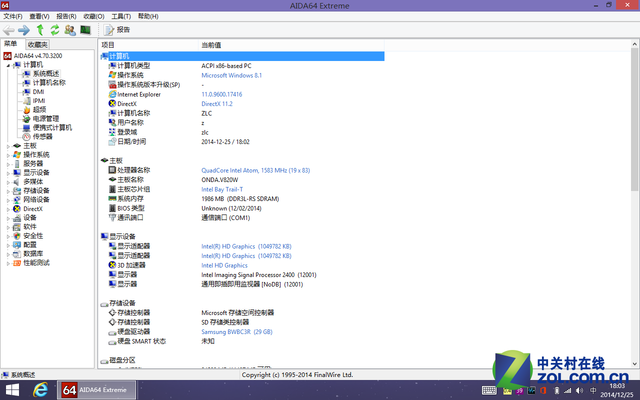Open the 帮助(H) menu
Screen dimensions: 640x400
(x=148, y=16)
